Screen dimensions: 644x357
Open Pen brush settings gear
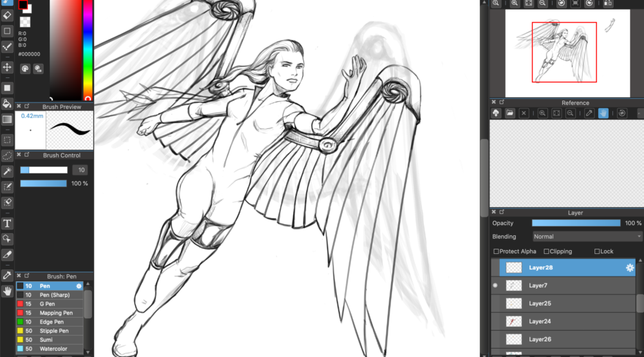[x=79, y=286]
